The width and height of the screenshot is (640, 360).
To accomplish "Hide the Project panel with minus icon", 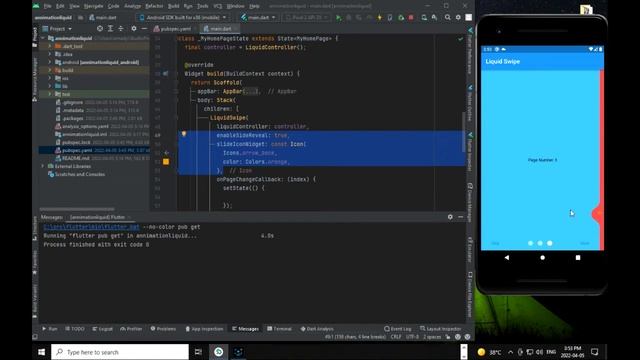I will tap(144, 29).
